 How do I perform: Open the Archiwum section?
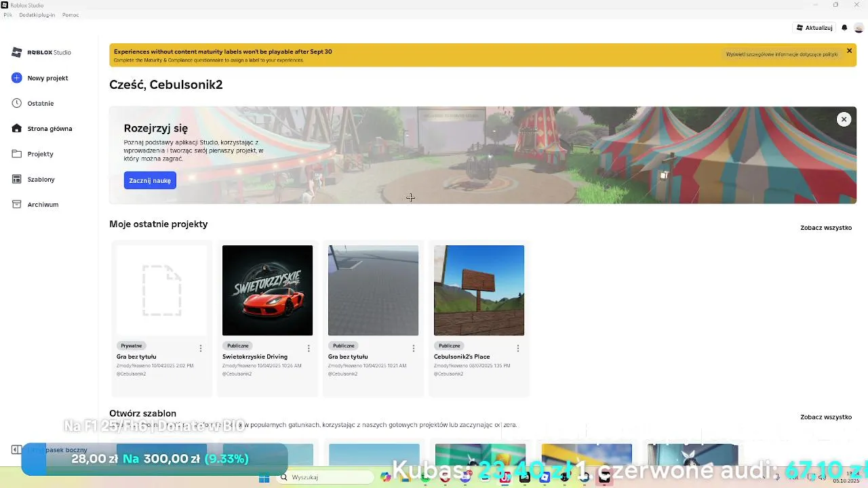pos(35,204)
